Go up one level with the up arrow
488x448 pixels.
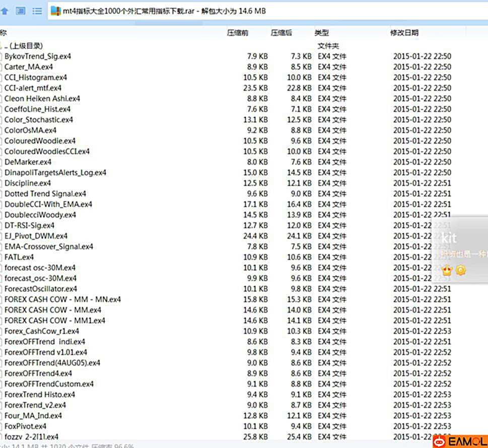(5, 11)
